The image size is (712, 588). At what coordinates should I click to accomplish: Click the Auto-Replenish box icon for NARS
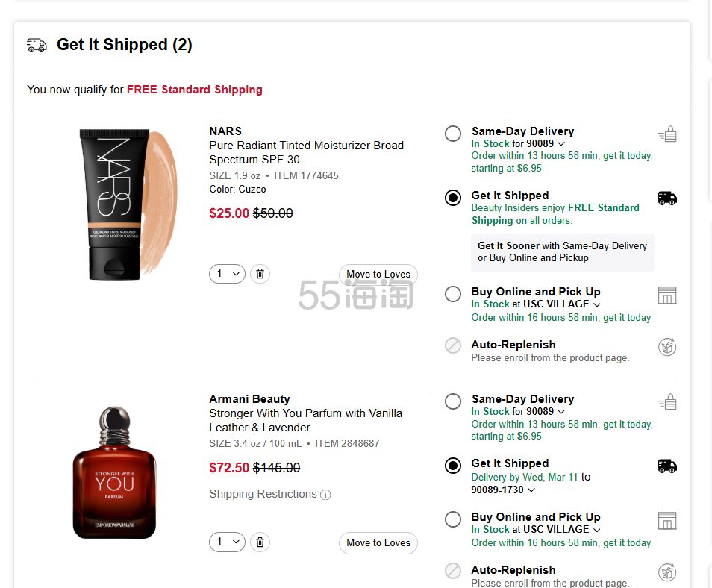click(667, 347)
